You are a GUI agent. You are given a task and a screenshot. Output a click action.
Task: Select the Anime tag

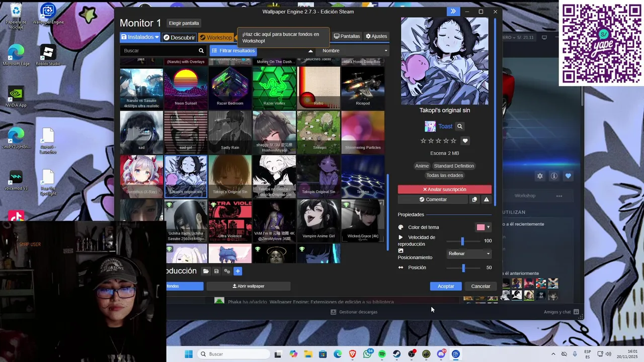(422, 166)
